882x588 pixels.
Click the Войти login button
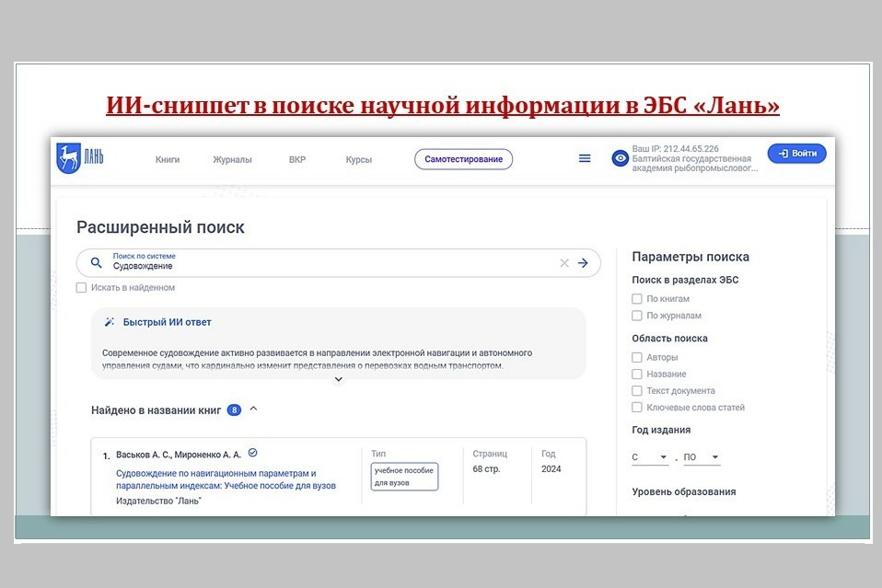coord(796,154)
